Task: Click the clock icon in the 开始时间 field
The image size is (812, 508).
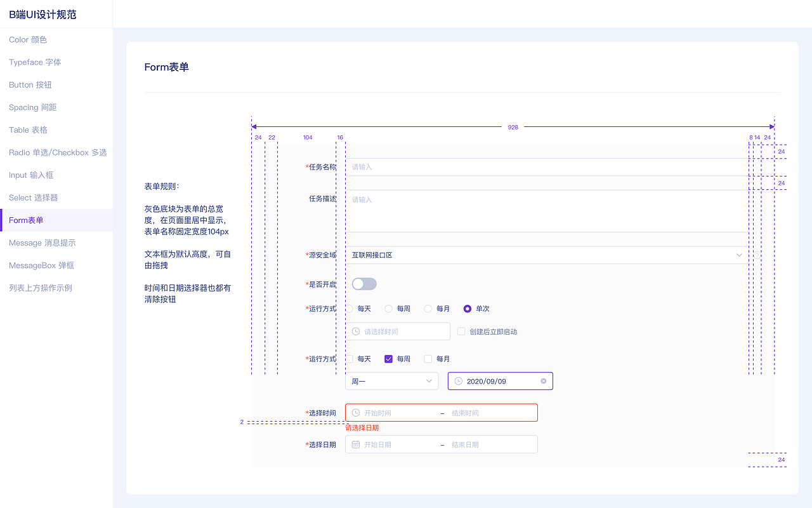Action: [355, 412]
